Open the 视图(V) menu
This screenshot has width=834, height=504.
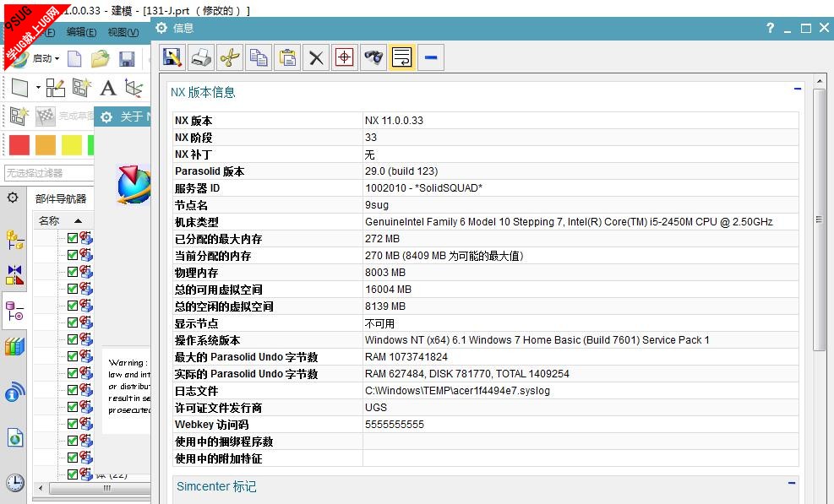tap(123, 32)
